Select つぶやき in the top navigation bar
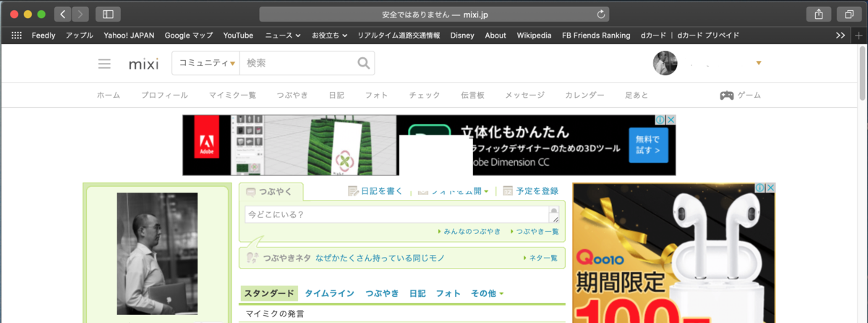868x323 pixels. (292, 95)
